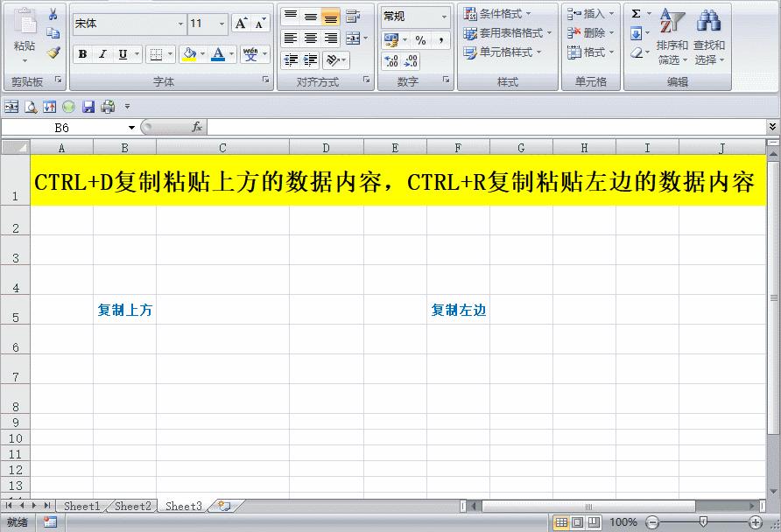Apply bold formatting with the B icon
The image size is (781, 532).
pos(81,54)
